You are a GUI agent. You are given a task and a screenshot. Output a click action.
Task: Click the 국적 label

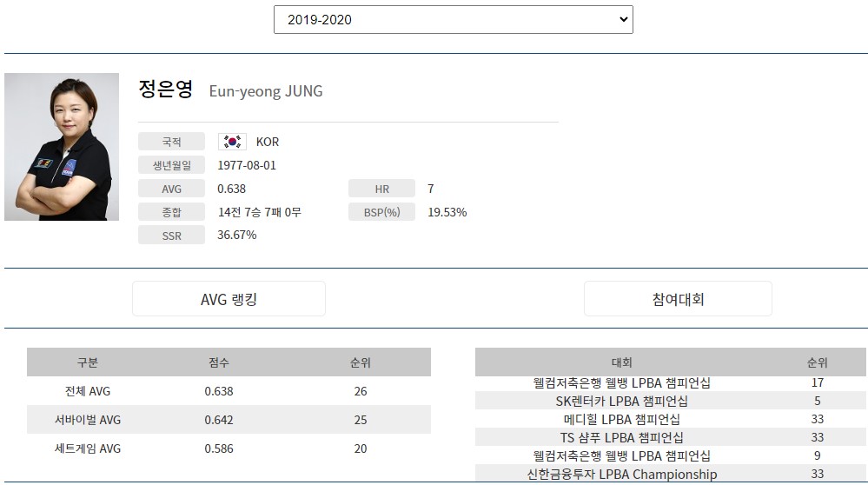click(172, 142)
